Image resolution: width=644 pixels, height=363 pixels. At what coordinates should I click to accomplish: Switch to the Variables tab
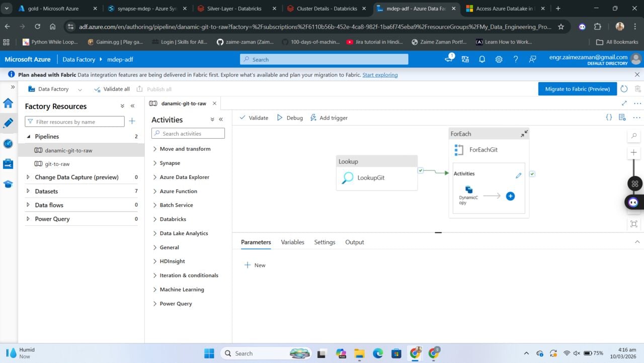[292, 242]
